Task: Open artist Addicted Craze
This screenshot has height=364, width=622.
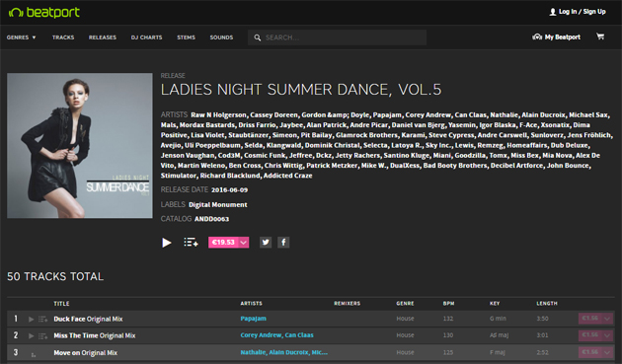Action: (287, 176)
